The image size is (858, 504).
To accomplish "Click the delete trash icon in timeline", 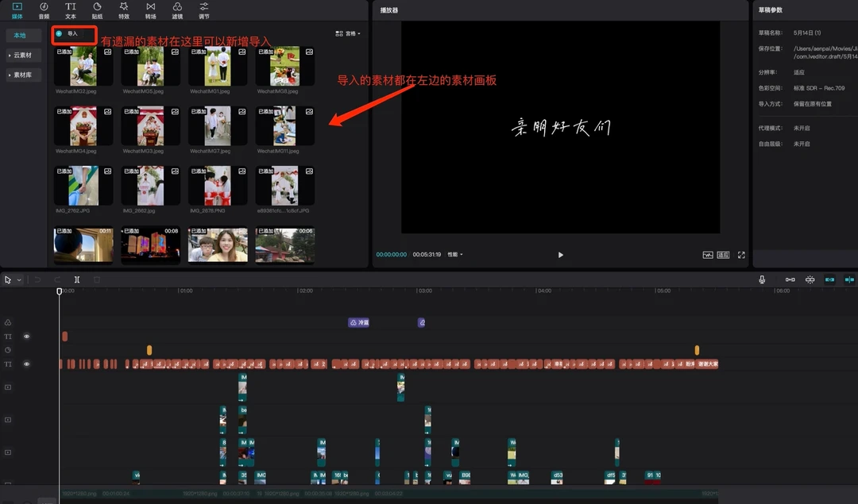I will pyautogui.click(x=97, y=280).
